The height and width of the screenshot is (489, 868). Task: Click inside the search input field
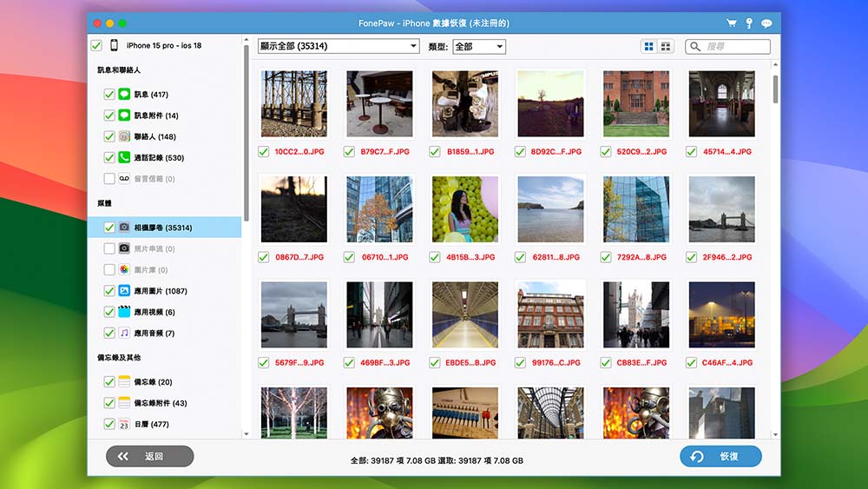[727, 47]
